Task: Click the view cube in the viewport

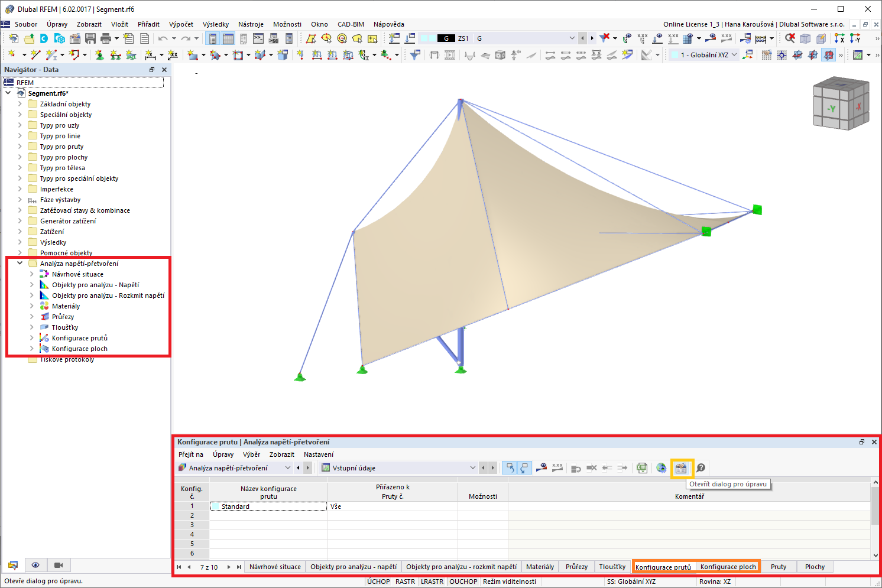Action: pos(841,105)
